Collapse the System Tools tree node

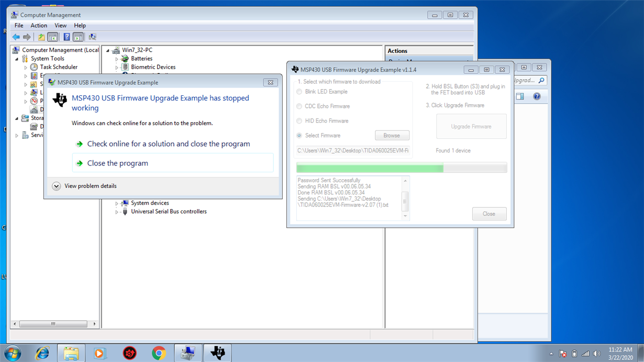17,59
